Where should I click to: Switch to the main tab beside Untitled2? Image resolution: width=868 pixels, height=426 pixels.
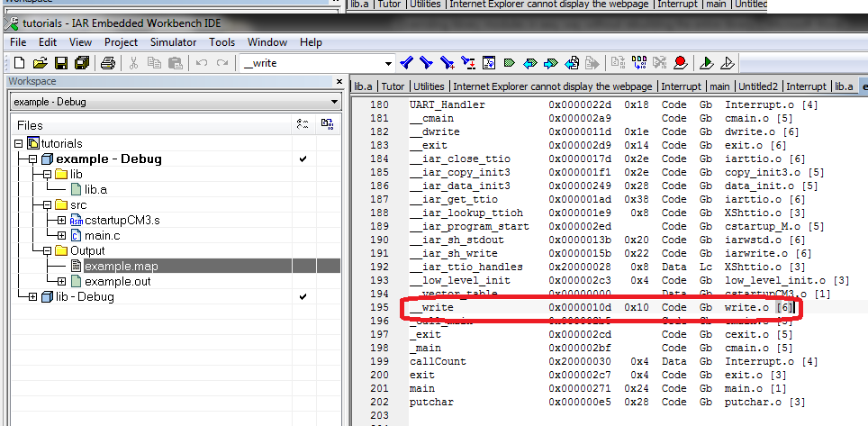click(719, 86)
